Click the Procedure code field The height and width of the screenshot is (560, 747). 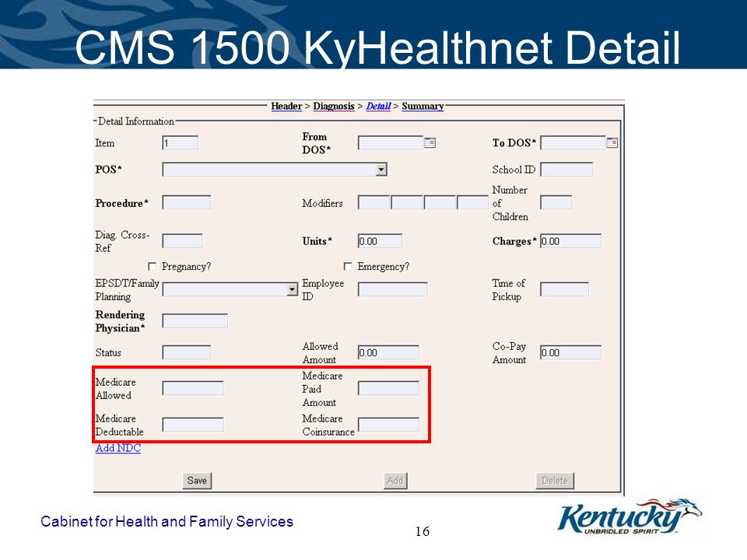(186, 203)
